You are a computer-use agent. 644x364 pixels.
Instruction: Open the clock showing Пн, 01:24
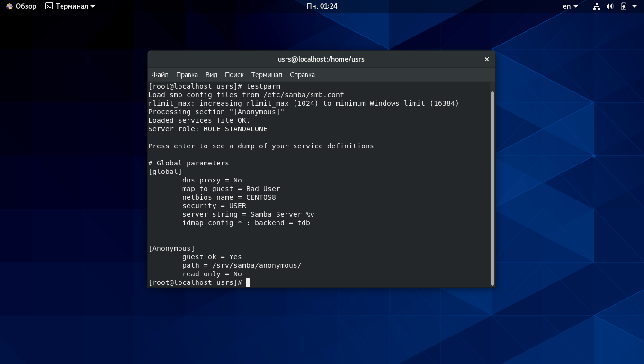tap(322, 6)
